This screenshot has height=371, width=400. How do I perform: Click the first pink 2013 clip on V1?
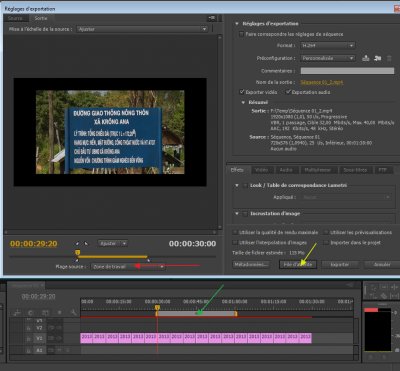pyautogui.click(x=87, y=338)
